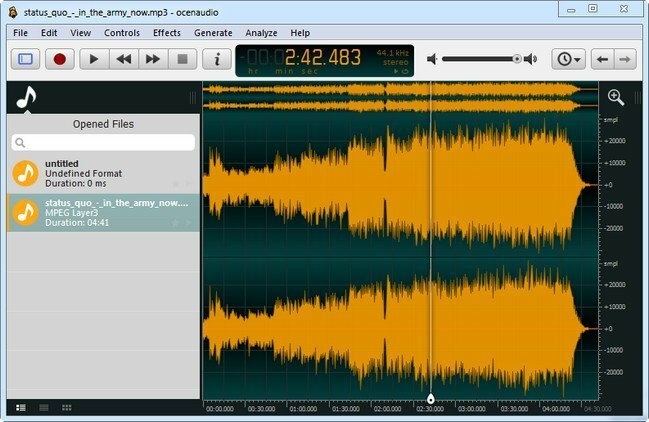Image resolution: width=649 pixels, height=422 pixels.
Task: Click the navigate back arrow button
Action: [601, 59]
